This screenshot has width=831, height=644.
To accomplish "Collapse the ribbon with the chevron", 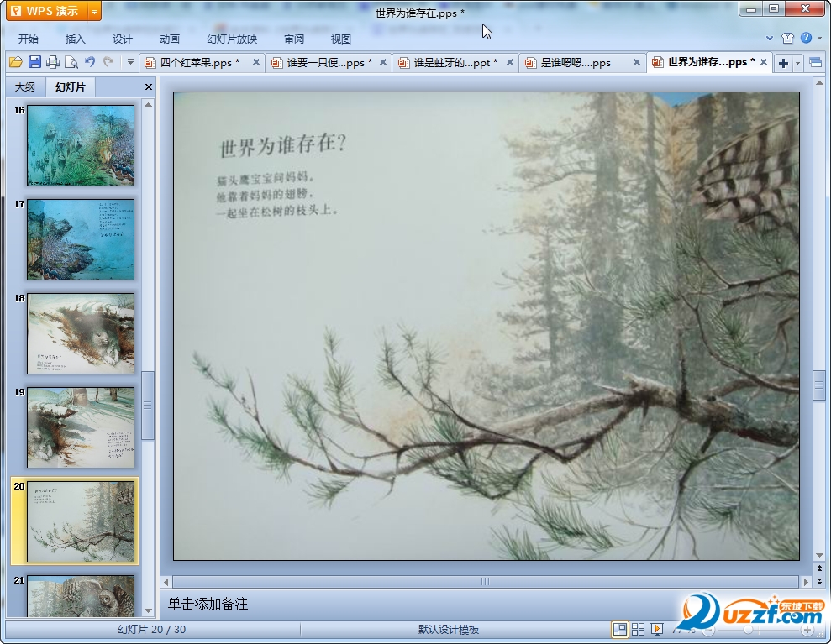I will 770,38.
